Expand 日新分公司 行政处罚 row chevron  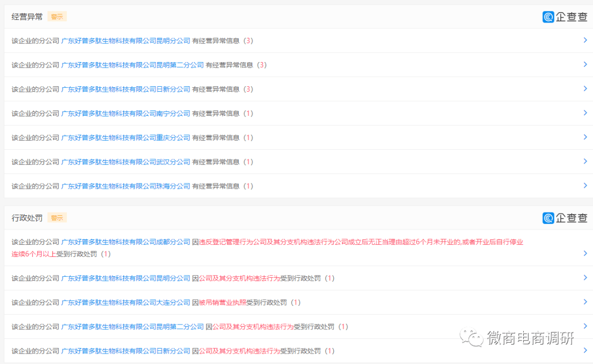point(585,350)
